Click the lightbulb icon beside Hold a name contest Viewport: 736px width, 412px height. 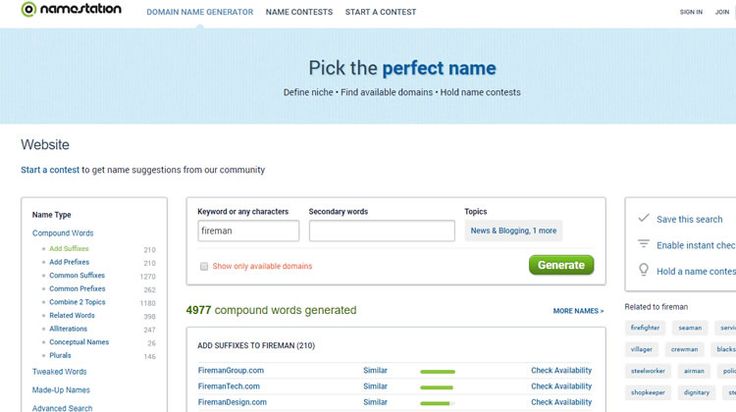[x=643, y=270]
